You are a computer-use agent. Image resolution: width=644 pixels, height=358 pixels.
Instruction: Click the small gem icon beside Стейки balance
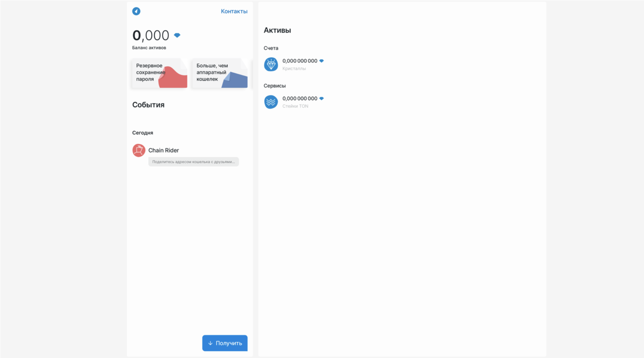click(321, 99)
